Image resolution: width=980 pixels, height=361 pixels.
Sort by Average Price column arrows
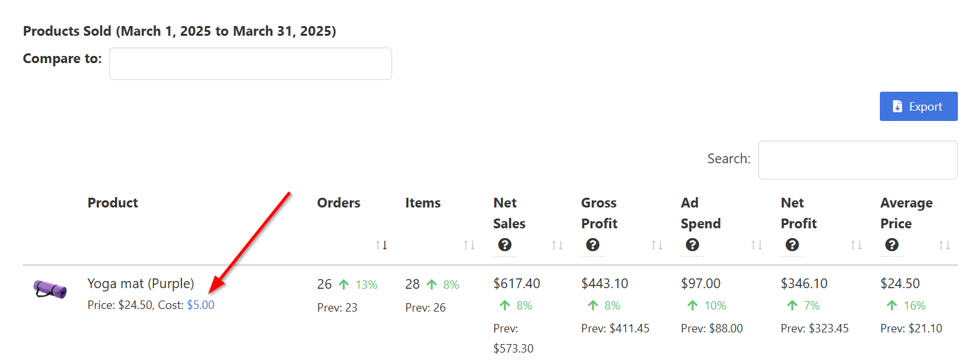(944, 245)
